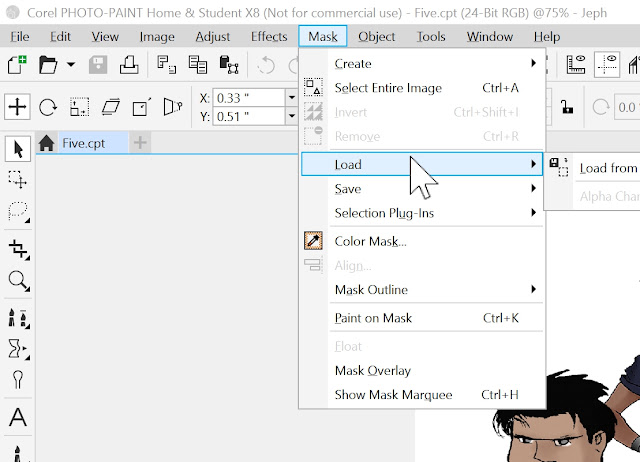Click the Paste icon in toolbar
Viewport: 640px width, 462px height.
point(229,65)
